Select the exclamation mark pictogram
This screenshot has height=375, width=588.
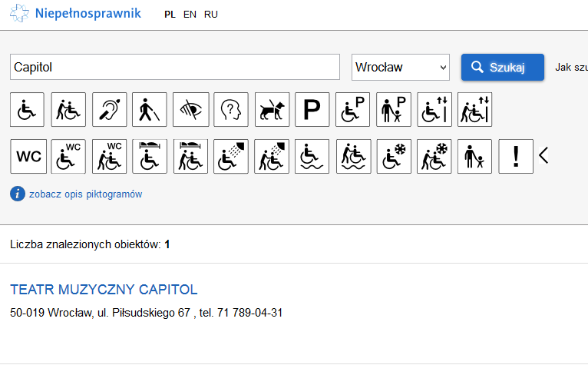coord(516,157)
